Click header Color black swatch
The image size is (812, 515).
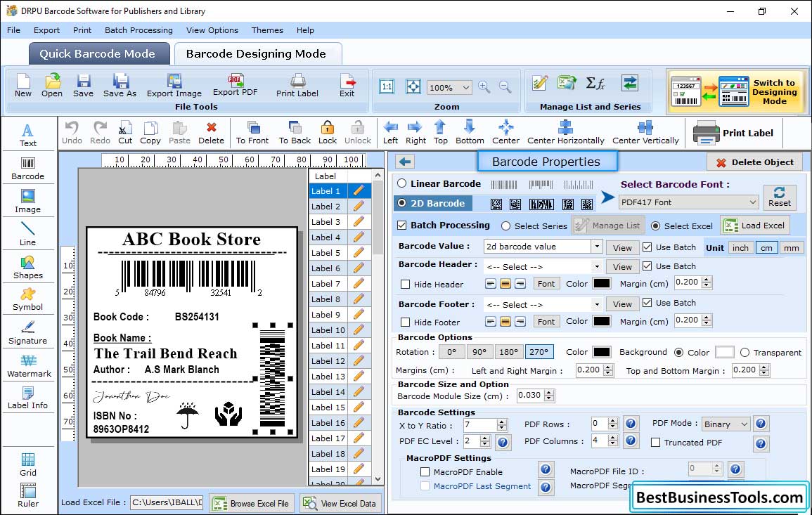602,284
